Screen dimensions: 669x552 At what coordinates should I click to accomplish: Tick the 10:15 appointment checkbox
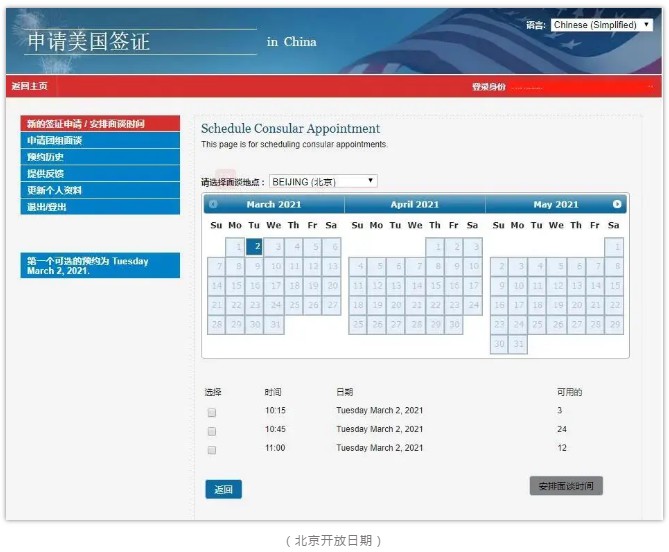[212, 413]
